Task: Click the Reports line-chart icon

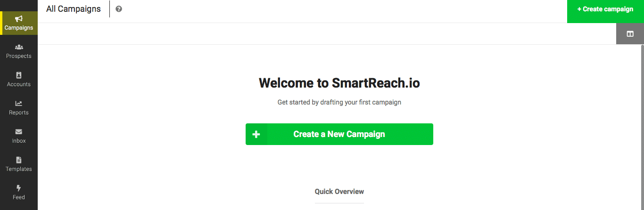Action: tap(19, 104)
